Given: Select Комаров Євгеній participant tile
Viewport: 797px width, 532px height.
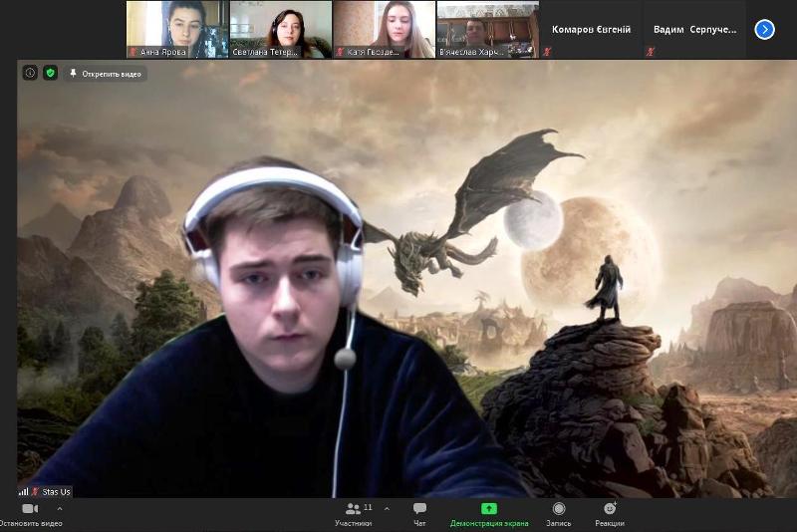Looking at the screenshot, I should (x=591, y=30).
